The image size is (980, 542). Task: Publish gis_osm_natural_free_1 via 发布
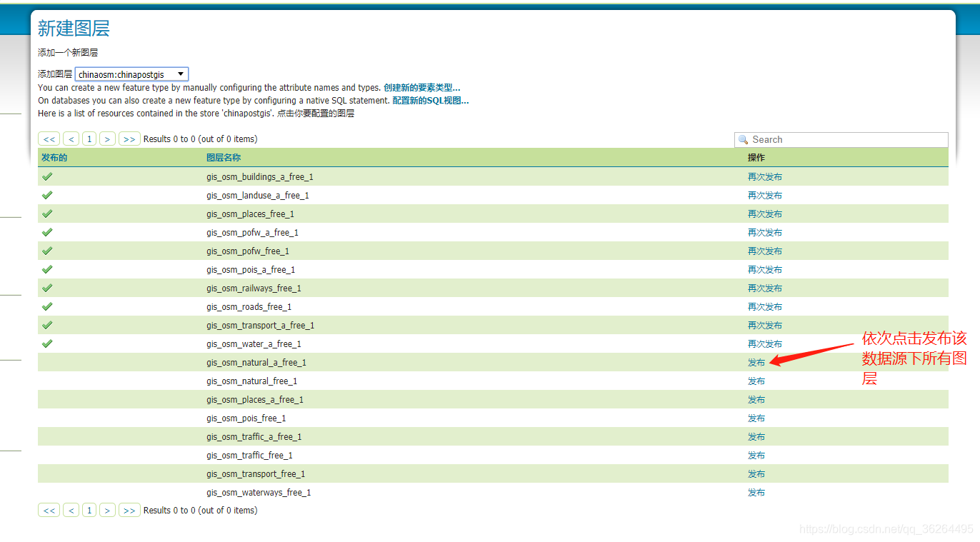(756, 381)
